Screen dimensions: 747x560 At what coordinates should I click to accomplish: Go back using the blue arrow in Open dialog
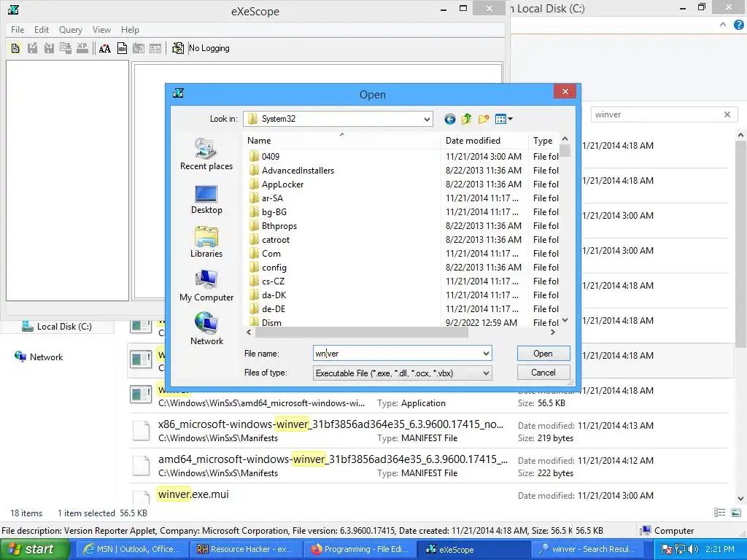(449, 119)
